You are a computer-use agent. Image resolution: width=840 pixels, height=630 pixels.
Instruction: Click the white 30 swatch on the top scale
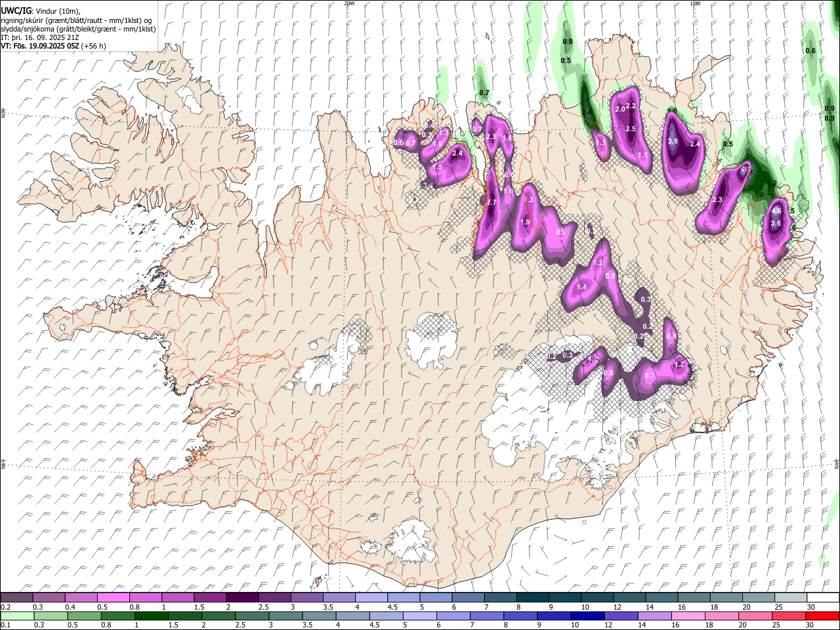(823, 598)
